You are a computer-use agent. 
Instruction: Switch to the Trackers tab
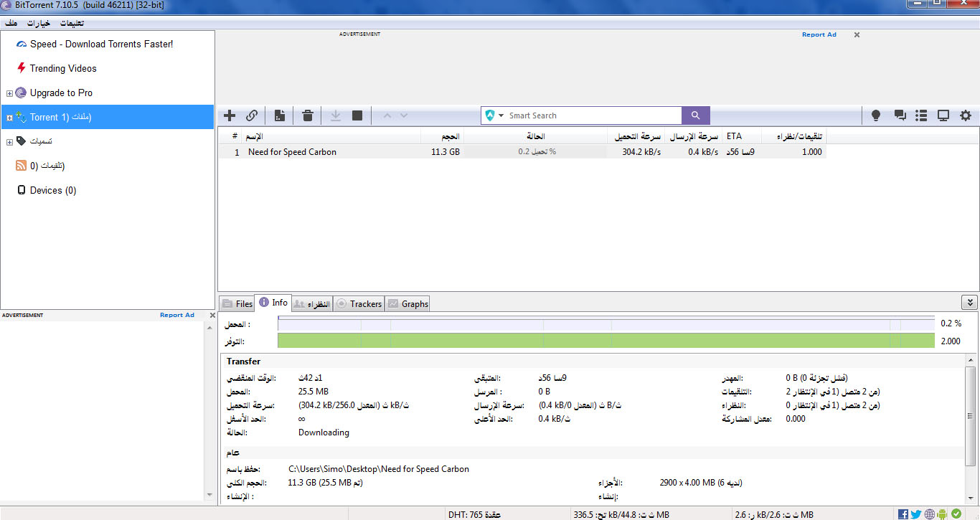coord(359,304)
